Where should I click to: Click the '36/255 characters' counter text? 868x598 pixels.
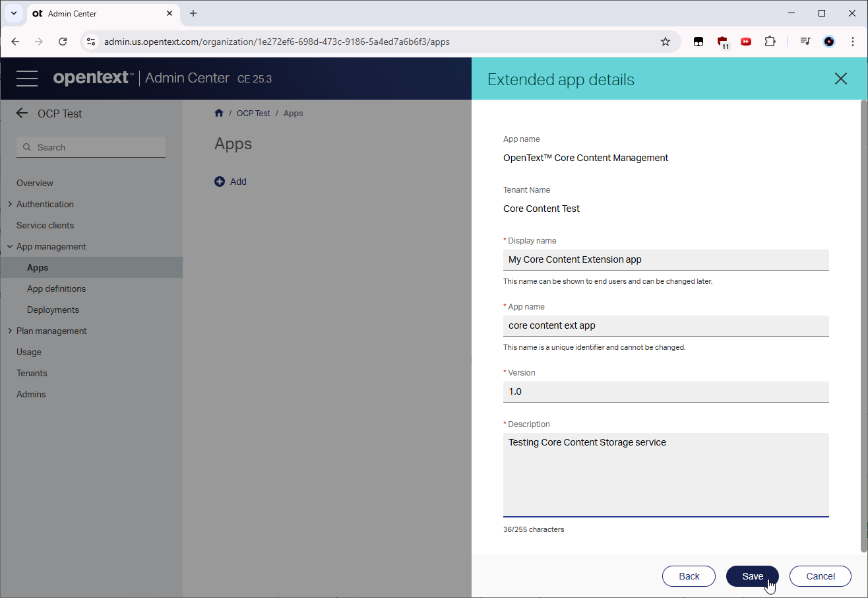pyautogui.click(x=534, y=529)
